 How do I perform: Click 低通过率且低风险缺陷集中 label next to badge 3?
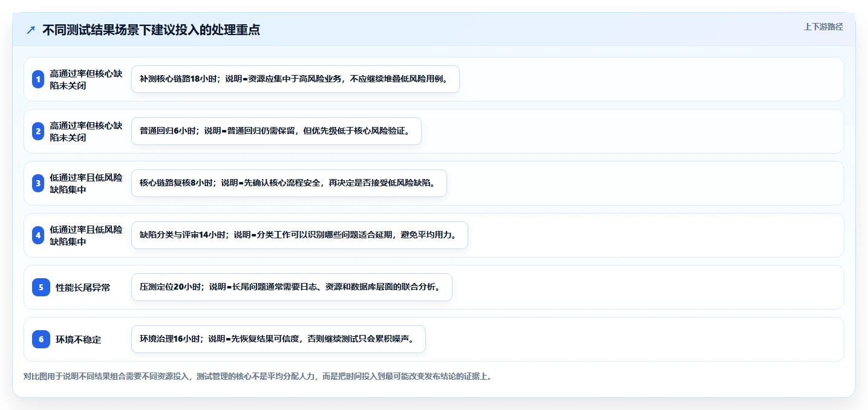(86, 183)
